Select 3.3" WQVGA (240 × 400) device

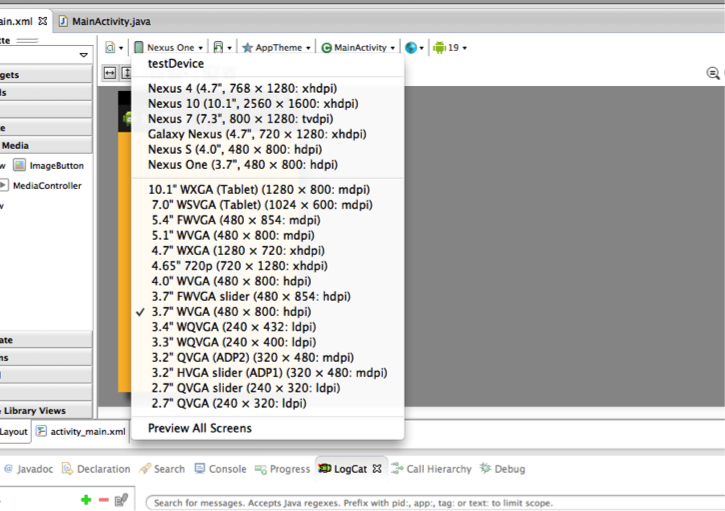268,342
